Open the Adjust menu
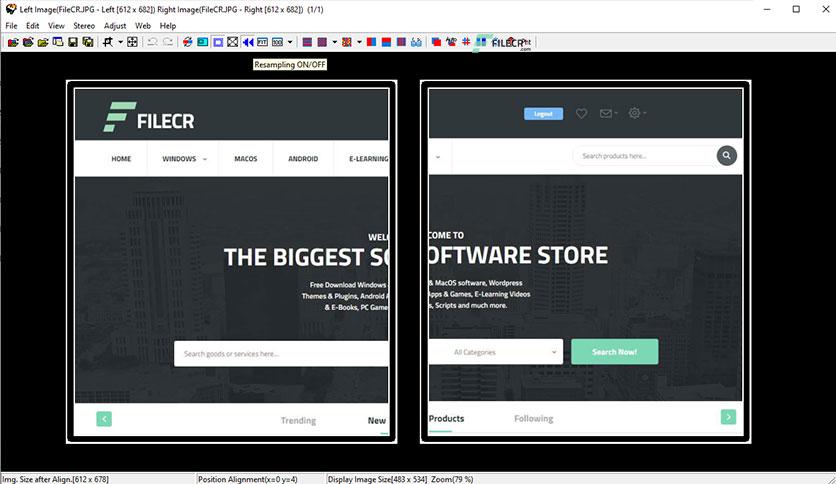 [115, 26]
